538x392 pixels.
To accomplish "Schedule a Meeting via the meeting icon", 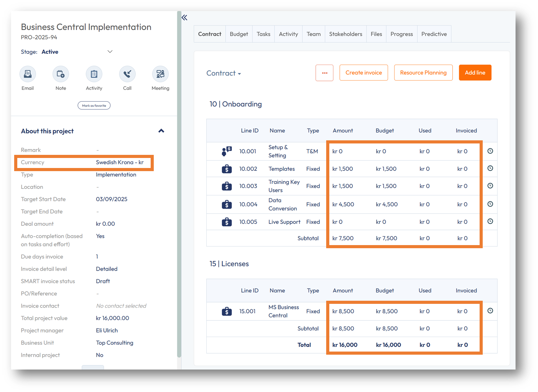I will (160, 74).
